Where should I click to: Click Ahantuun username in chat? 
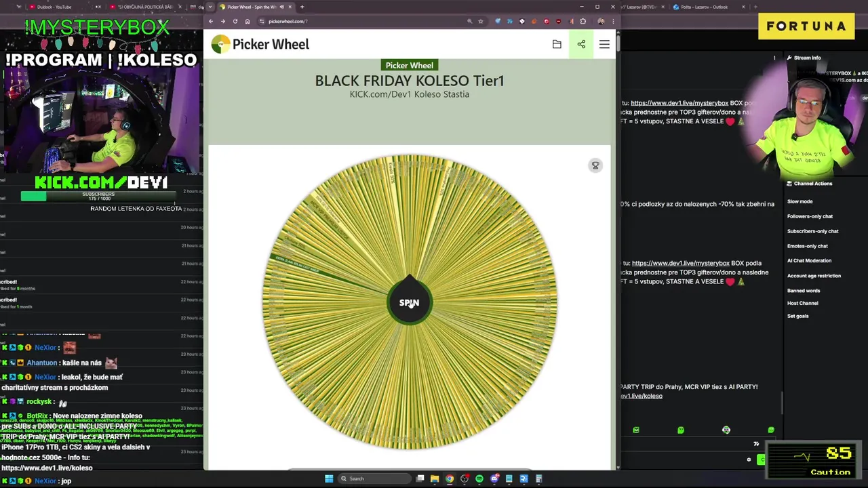41,363
